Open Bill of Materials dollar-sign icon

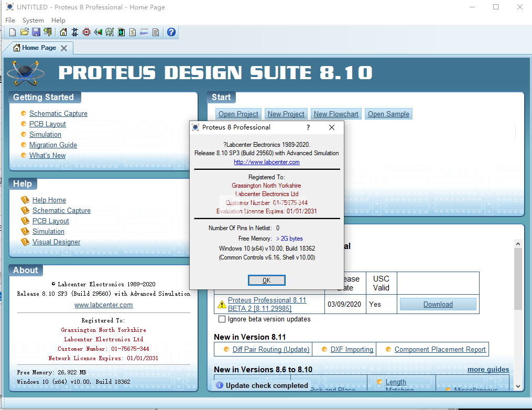pyautogui.click(x=133, y=32)
